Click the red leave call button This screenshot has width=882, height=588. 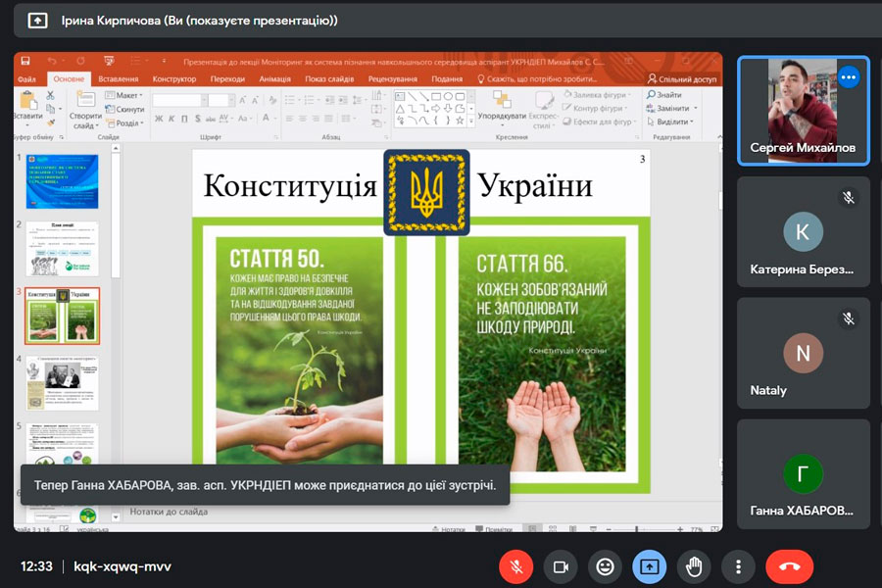[789, 566]
